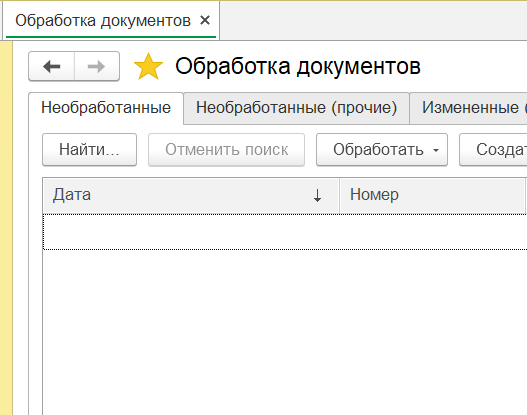
Task: Close the Обработка документов window tab
Action: pyautogui.click(x=205, y=20)
